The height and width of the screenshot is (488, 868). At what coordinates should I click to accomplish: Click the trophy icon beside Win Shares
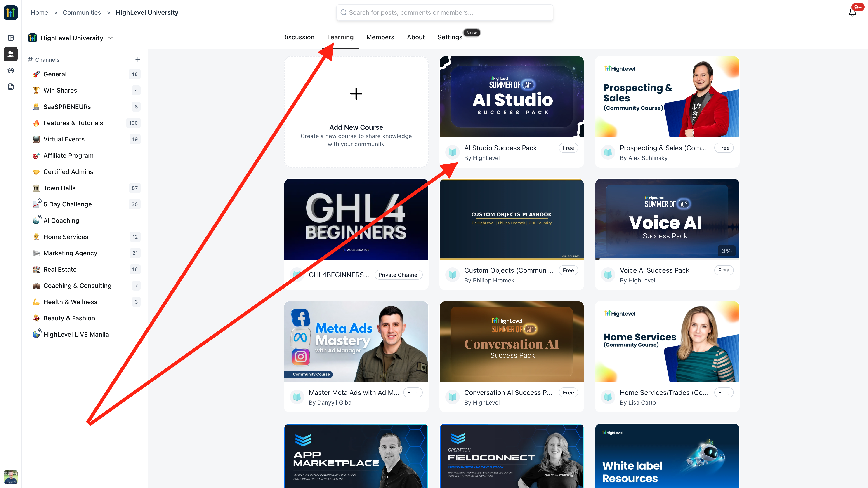click(x=36, y=90)
